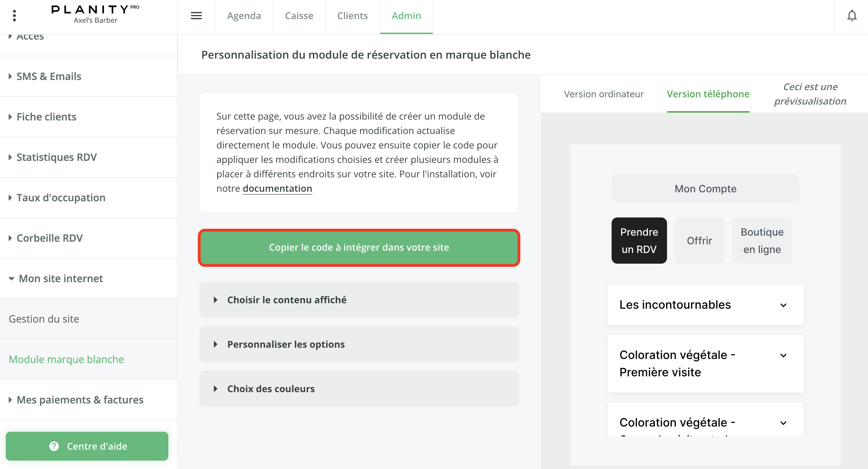Expand the SMS & Emails menu
Image resolution: width=868 pixels, height=469 pixels.
click(49, 77)
